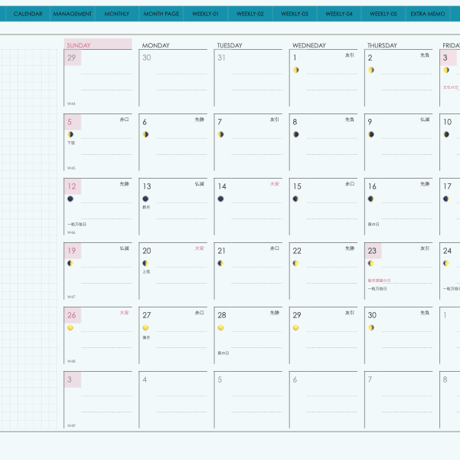Open the CALENDAR tab
Screen dimensions: 460x460
click(28, 14)
